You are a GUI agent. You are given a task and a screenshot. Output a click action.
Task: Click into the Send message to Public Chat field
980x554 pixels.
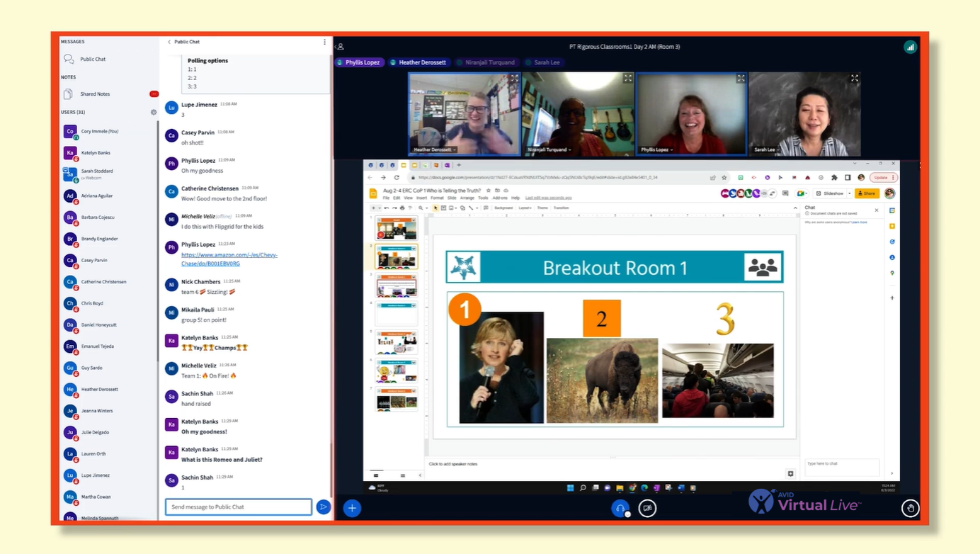coord(239,507)
